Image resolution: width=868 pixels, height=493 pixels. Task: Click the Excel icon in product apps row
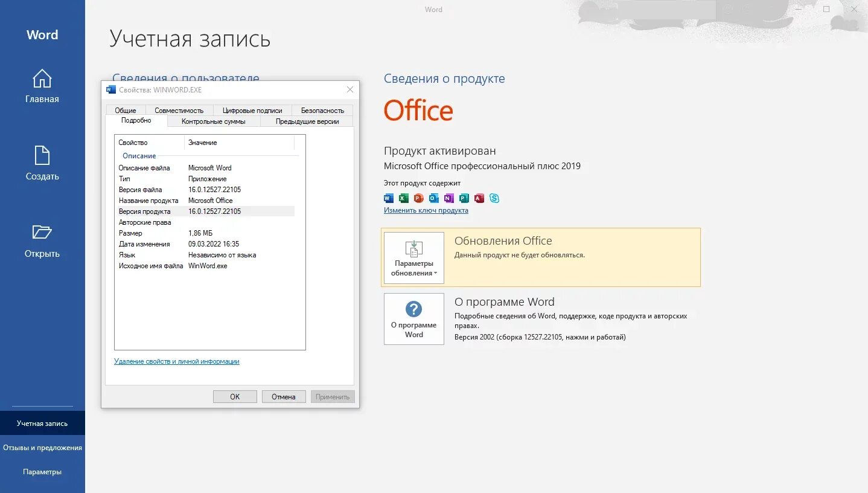404,198
